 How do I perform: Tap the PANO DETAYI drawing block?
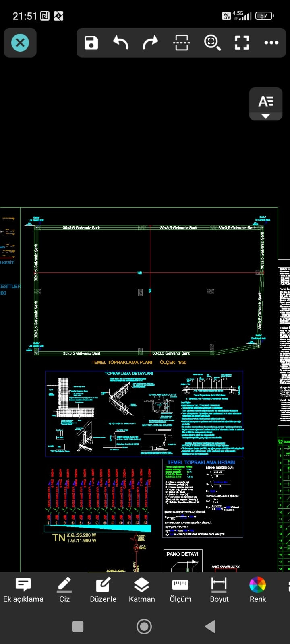pyautogui.click(x=182, y=554)
